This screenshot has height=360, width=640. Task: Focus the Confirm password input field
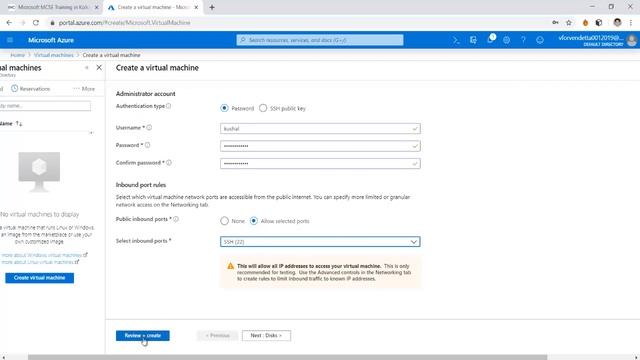click(320, 164)
